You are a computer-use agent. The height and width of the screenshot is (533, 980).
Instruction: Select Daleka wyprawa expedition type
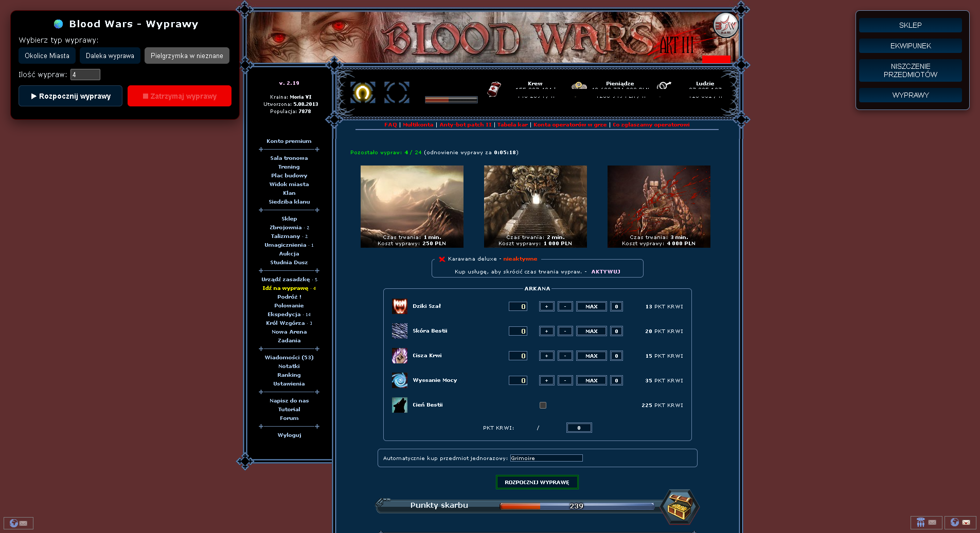(x=110, y=56)
